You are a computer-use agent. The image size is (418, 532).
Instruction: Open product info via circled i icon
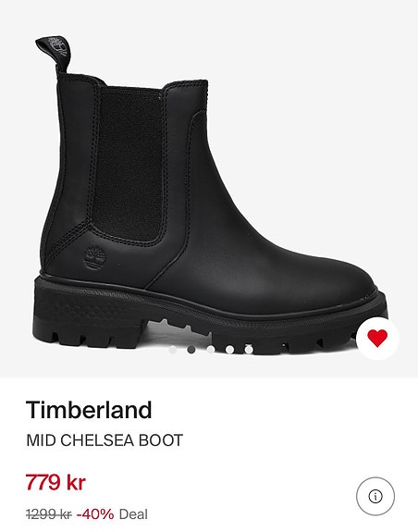(375, 496)
